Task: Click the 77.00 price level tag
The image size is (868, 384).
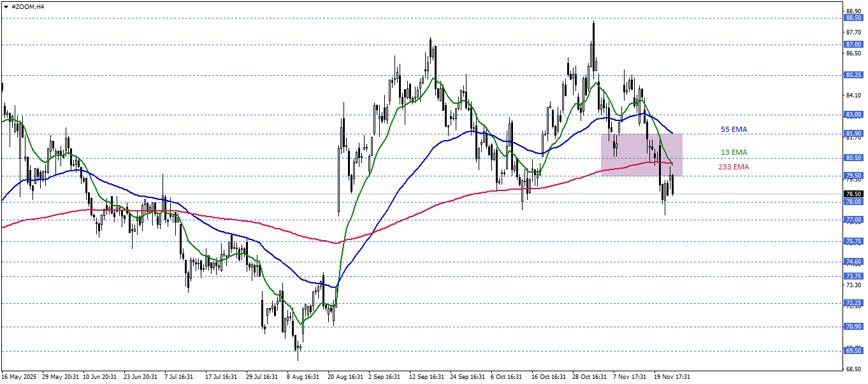Action: pyautogui.click(x=853, y=220)
